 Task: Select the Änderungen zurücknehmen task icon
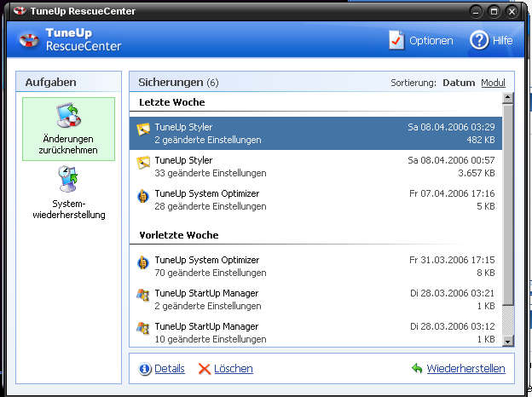point(69,116)
